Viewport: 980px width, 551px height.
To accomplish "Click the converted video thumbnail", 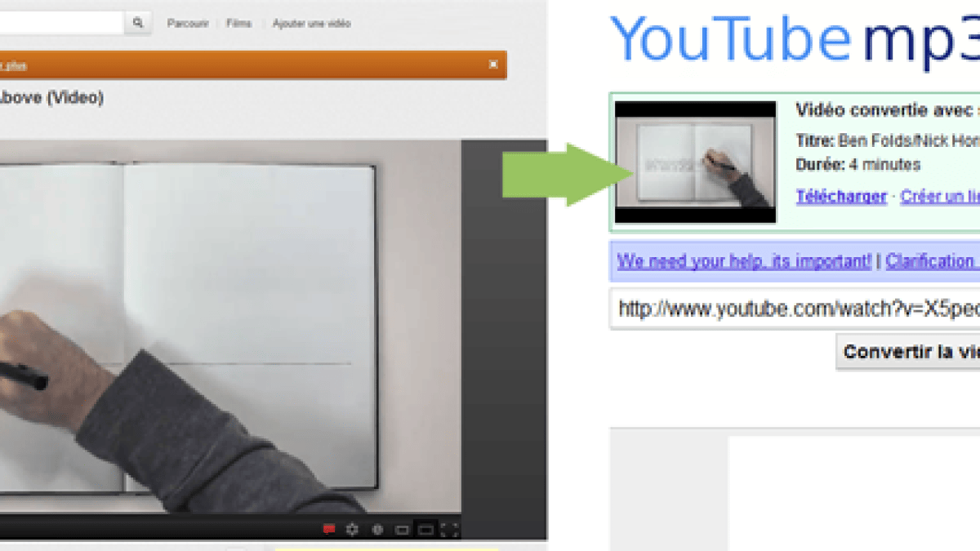I will [695, 162].
